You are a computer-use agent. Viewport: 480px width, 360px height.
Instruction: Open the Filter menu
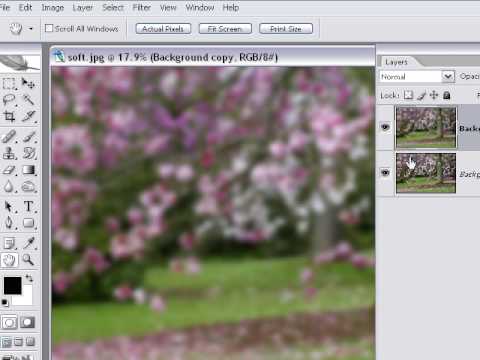(142, 7)
